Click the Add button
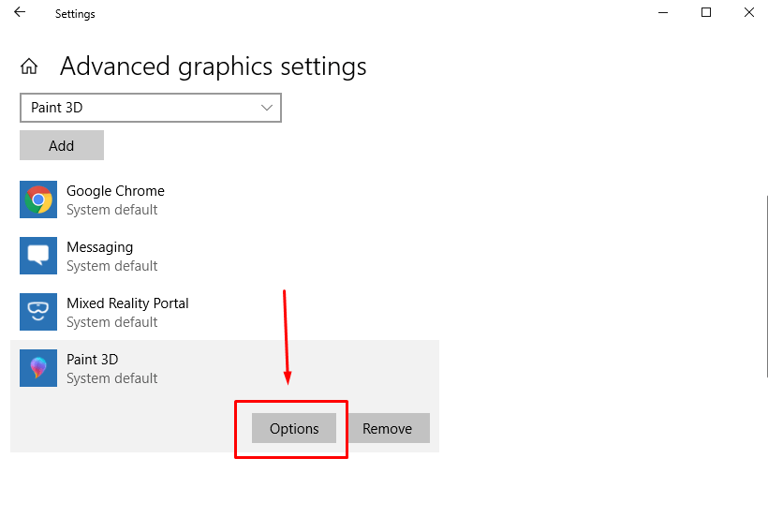The height and width of the screenshot is (532, 768). click(x=62, y=145)
